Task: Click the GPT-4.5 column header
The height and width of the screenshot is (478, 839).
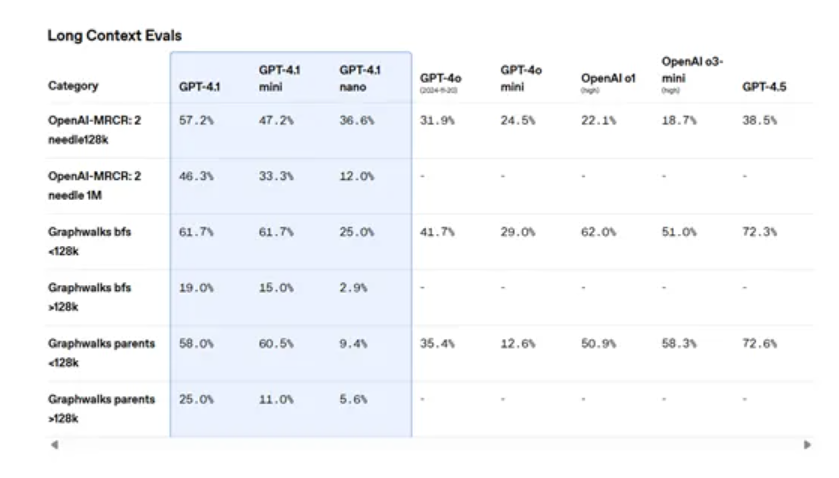Action: pos(764,87)
